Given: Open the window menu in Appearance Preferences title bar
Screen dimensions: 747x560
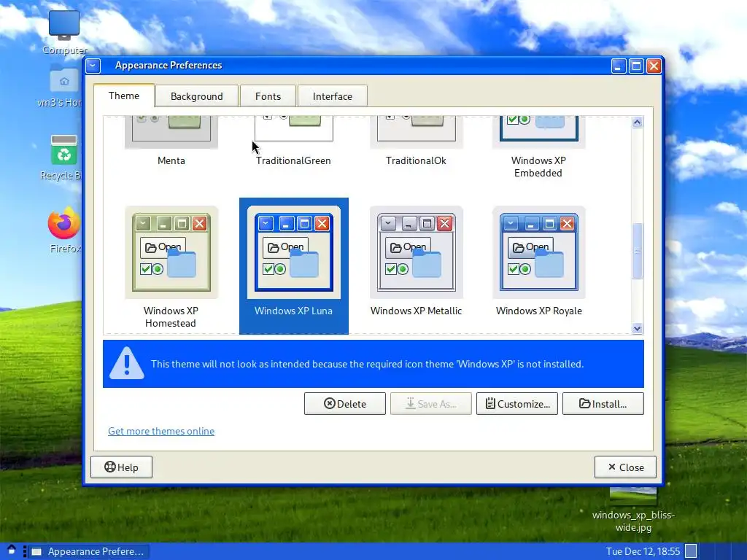Looking at the screenshot, I should click(93, 66).
